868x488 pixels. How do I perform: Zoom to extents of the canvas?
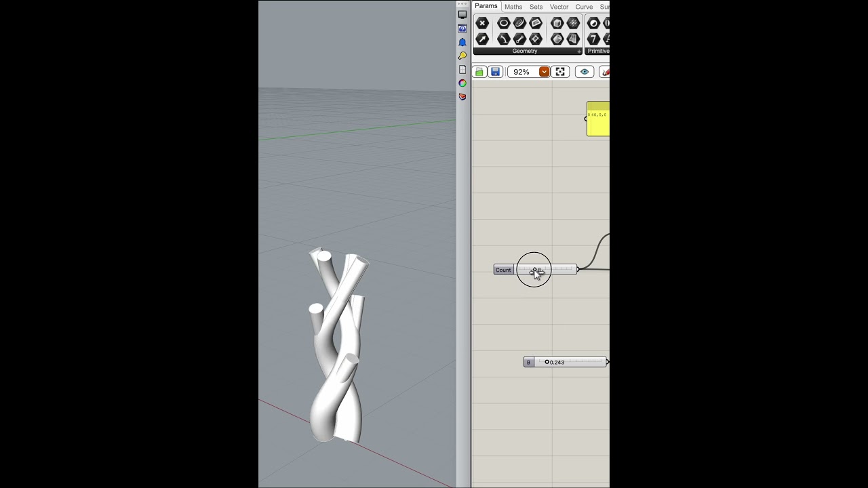pyautogui.click(x=560, y=72)
